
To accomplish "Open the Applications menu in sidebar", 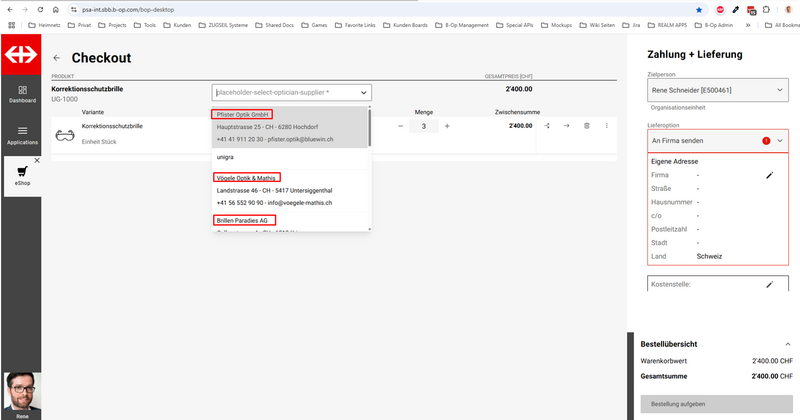I will tap(22, 135).
